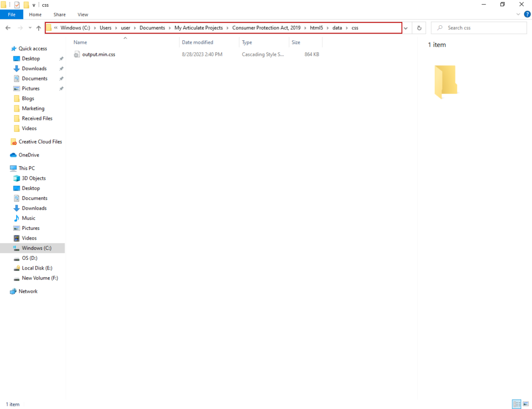Open Creative Cloud Files

pos(40,142)
